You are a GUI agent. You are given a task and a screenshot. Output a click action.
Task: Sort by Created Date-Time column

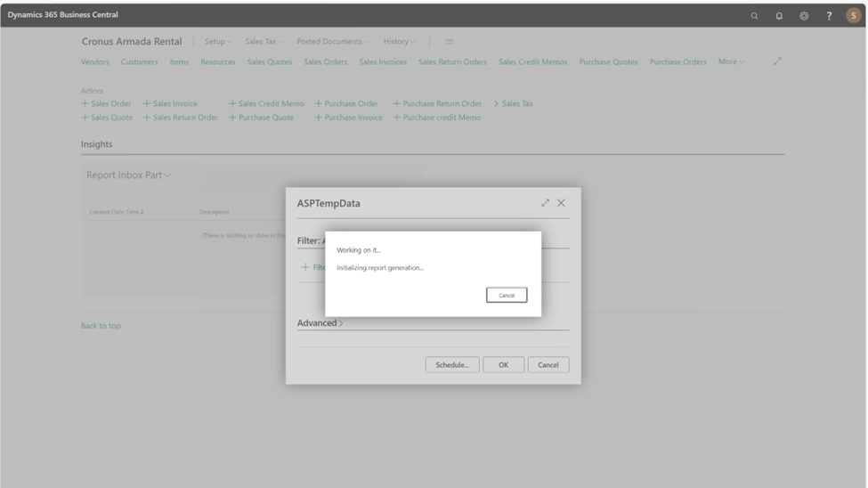click(x=117, y=212)
